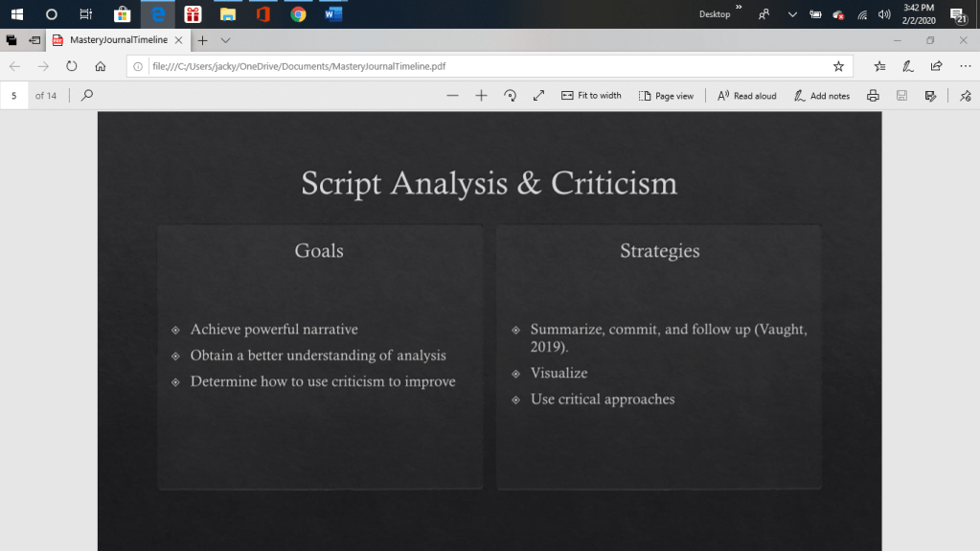
Task: Print the PDF document
Action: [x=873, y=96]
